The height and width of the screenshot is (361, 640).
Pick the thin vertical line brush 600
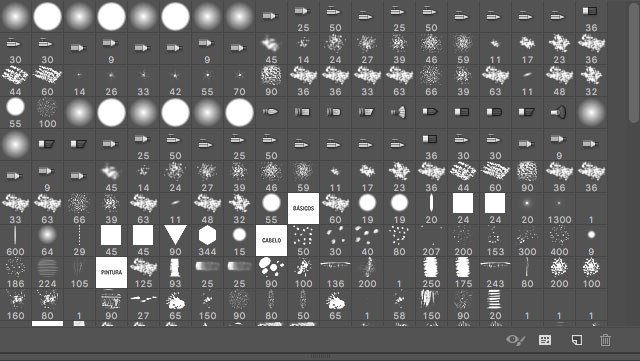tap(16, 240)
